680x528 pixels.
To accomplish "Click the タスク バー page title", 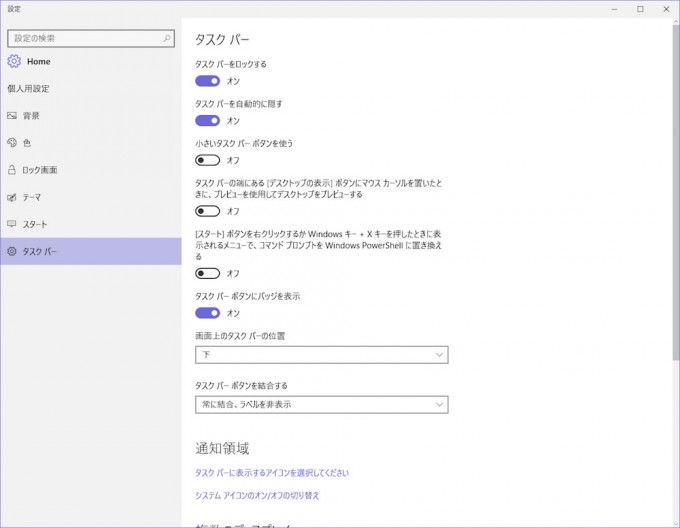I will pos(222,40).
